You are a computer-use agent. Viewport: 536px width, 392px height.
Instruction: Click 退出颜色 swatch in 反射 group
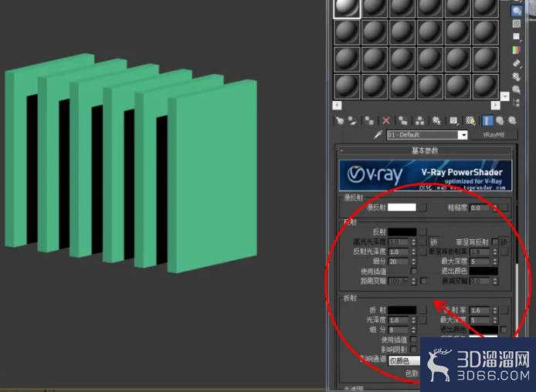pos(483,271)
